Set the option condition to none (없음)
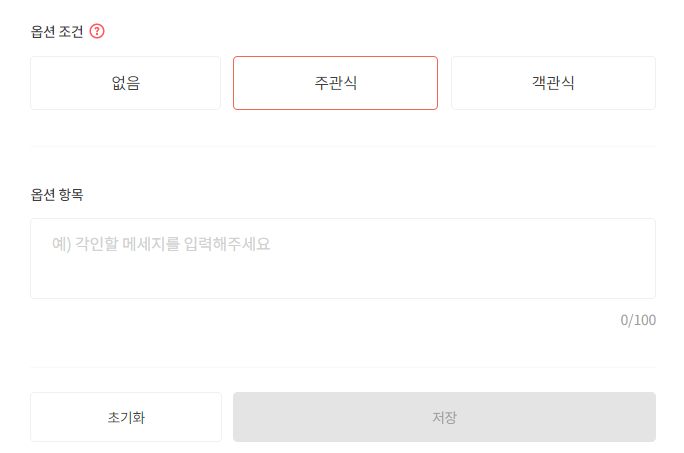 click(125, 83)
